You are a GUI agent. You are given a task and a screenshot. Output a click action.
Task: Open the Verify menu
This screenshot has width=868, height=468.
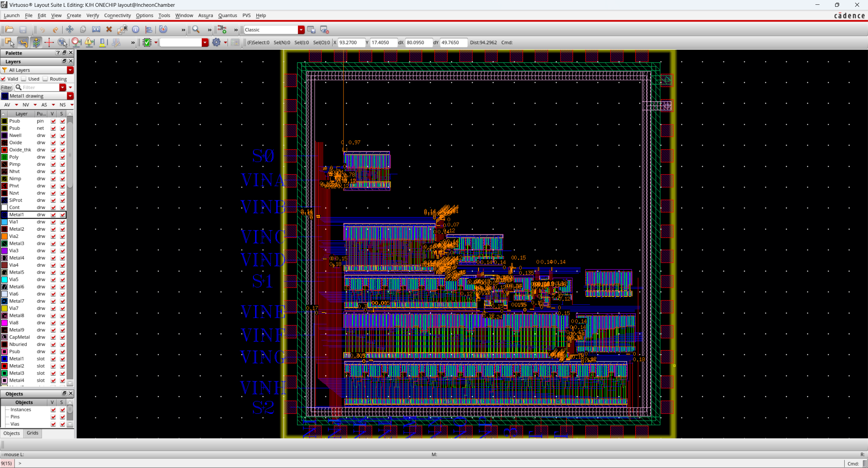tap(92, 15)
